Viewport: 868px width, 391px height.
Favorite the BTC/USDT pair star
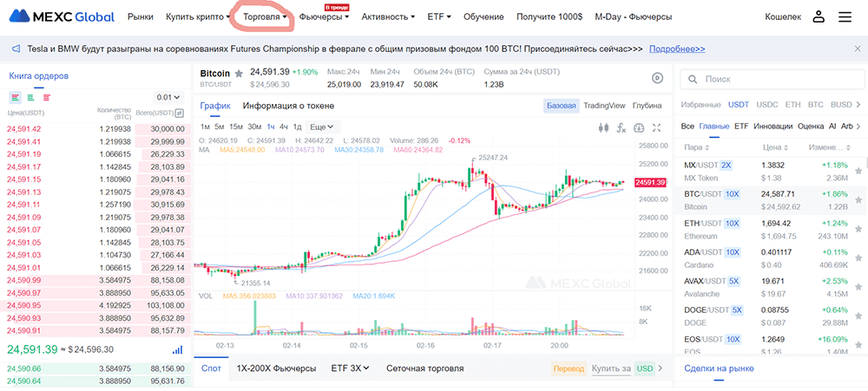click(x=858, y=199)
